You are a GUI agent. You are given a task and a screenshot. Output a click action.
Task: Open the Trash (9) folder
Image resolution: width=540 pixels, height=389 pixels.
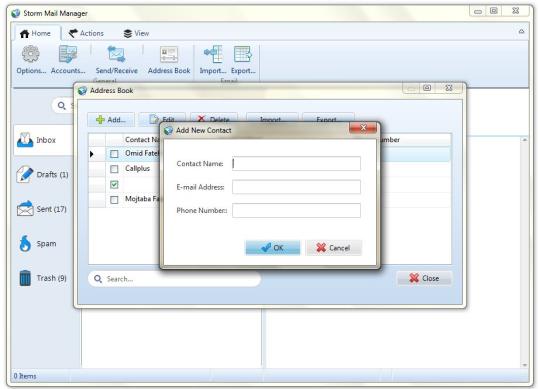[43, 278]
